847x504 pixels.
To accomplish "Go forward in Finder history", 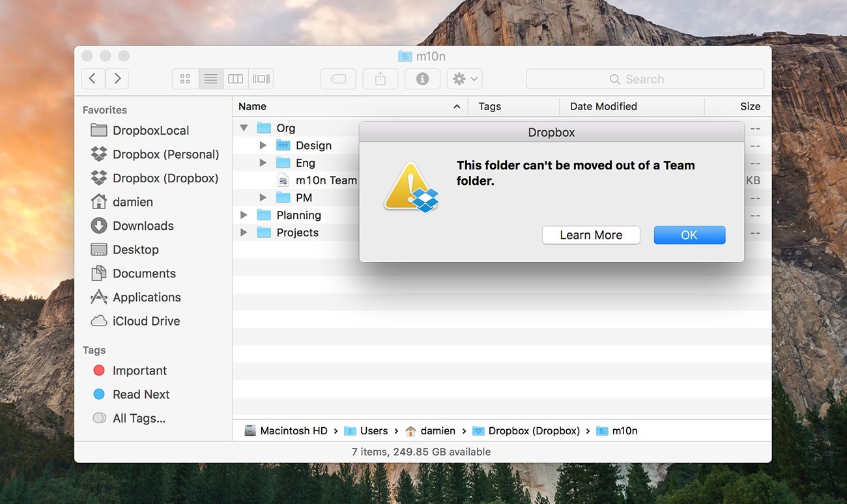I will [117, 79].
